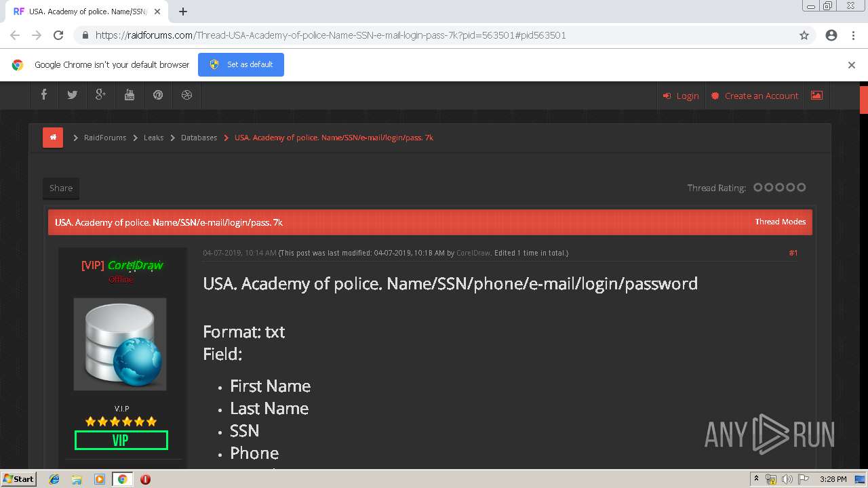Select the 'Format: txt' text
Viewport: 868px width, 488px height.
(x=244, y=331)
